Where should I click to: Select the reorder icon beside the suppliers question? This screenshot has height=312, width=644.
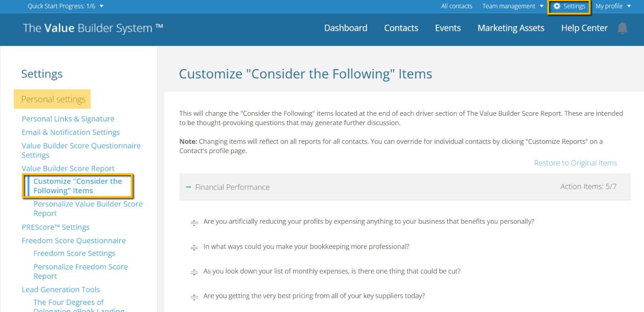194,297
